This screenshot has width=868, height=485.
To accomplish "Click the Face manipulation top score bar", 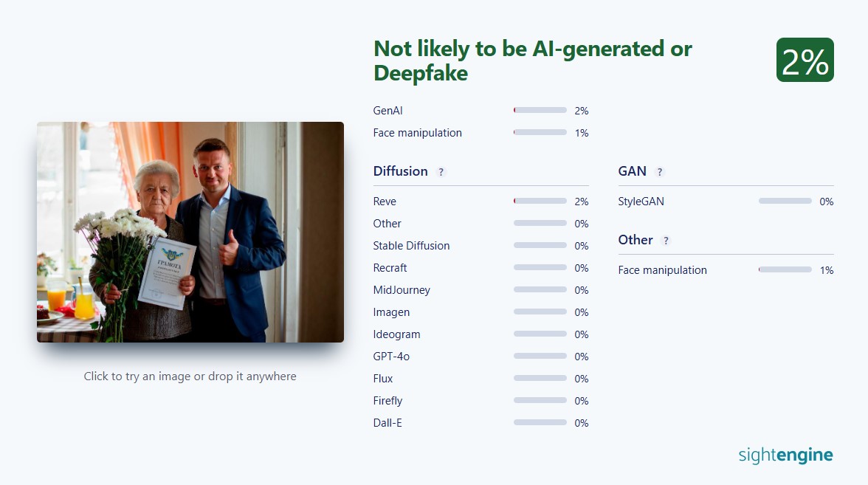I will [x=540, y=133].
